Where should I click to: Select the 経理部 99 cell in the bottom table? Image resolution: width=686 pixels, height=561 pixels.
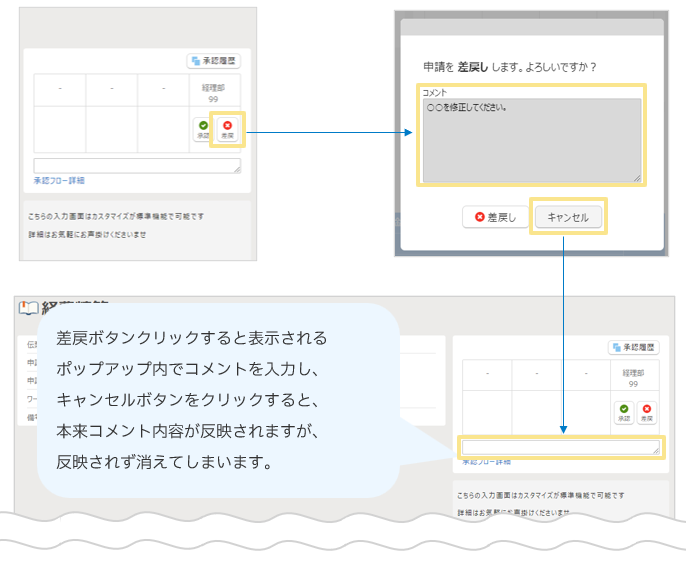tap(634, 377)
